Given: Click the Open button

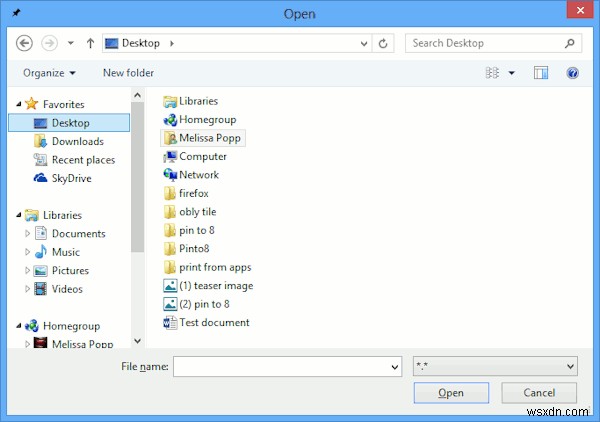Looking at the screenshot, I should coord(451,393).
